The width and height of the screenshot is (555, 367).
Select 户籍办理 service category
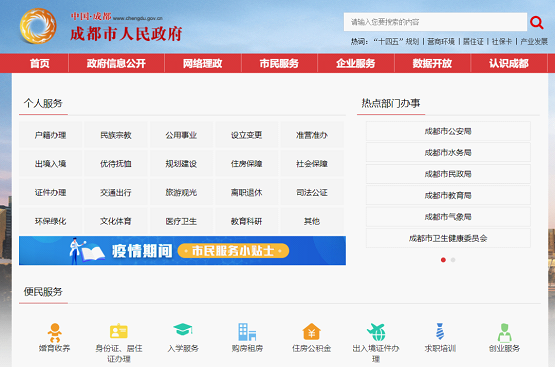[x=51, y=135]
